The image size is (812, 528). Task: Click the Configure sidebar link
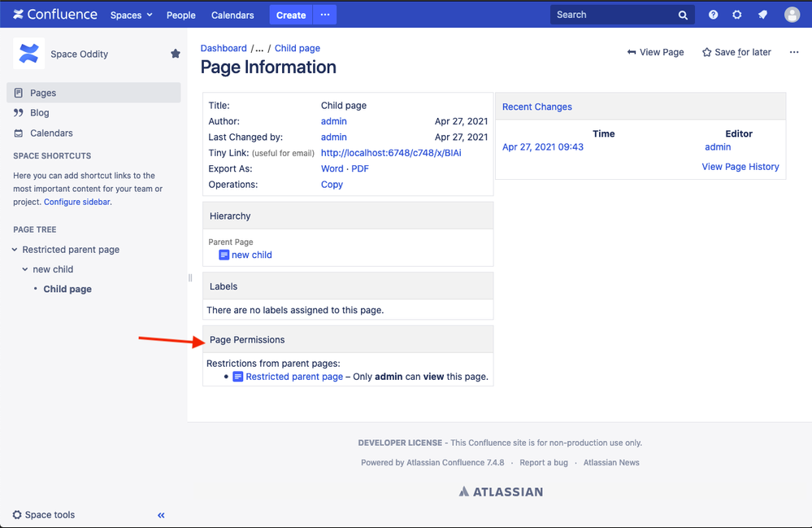tap(76, 202)
